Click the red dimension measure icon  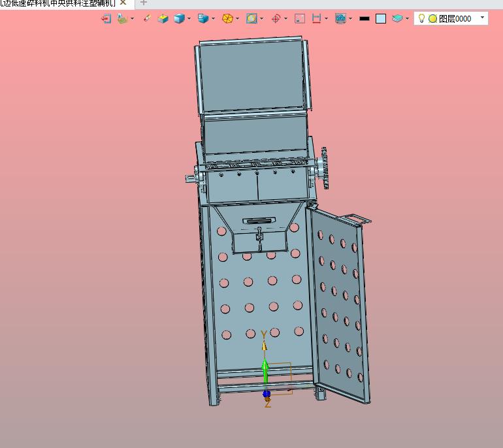[316, 18]
